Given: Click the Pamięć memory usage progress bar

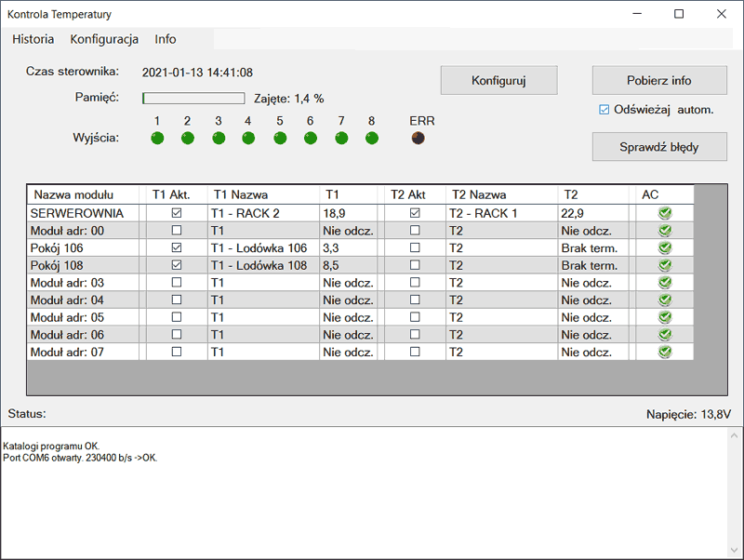Looking at the screenshot, I should tap(193, 98).
